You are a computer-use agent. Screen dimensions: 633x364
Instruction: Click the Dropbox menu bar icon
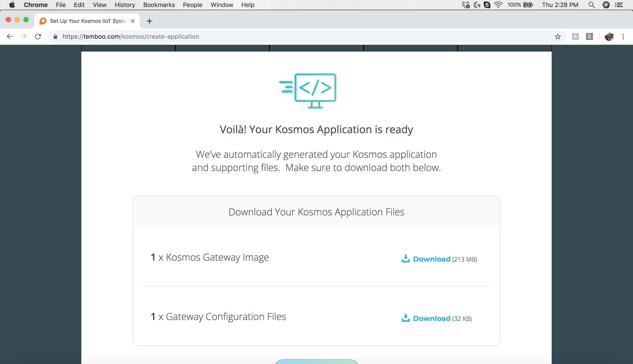point(466,5)
